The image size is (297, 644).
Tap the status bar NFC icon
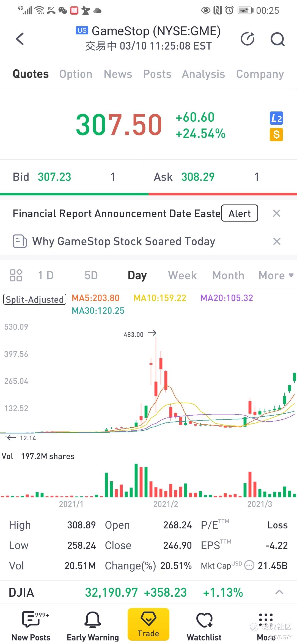[218, 10]
